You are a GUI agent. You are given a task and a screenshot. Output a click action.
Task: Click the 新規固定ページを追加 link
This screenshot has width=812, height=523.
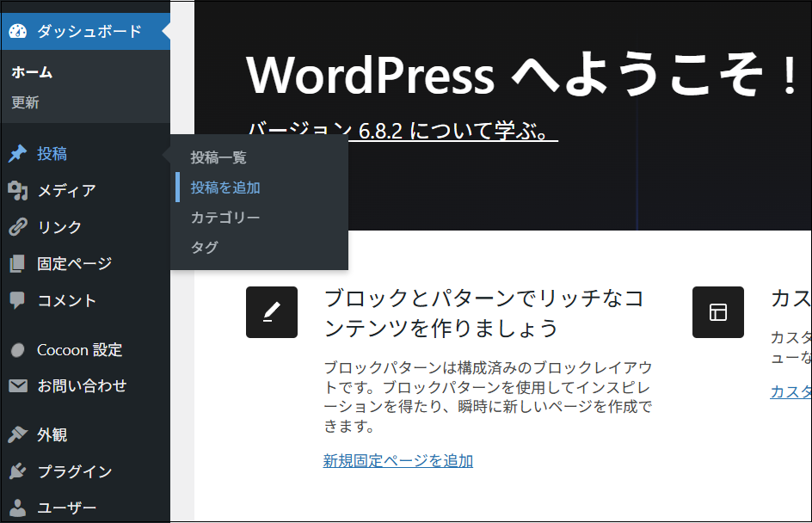(397, 461)
